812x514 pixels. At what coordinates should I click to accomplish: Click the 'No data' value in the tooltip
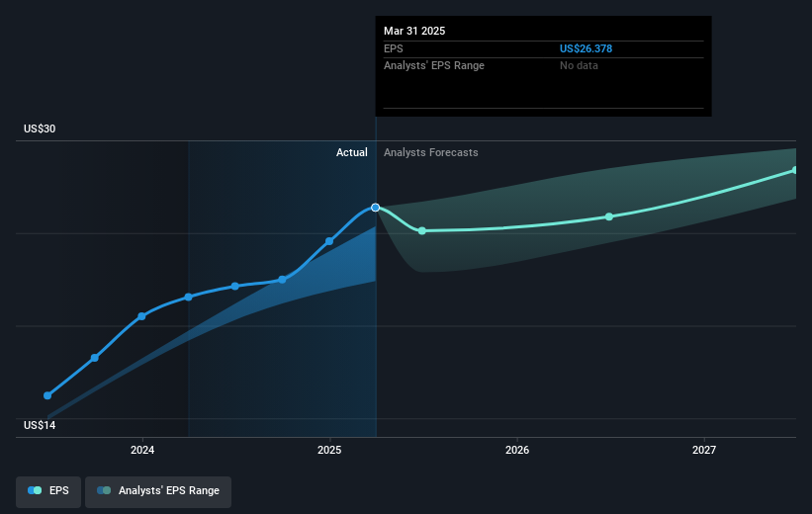pos(579,66)
